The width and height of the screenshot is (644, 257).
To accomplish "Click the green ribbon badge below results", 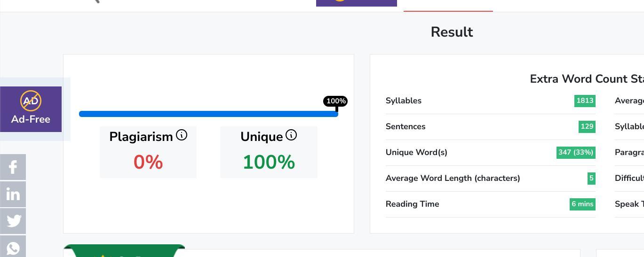I will [x=124, y=251].
